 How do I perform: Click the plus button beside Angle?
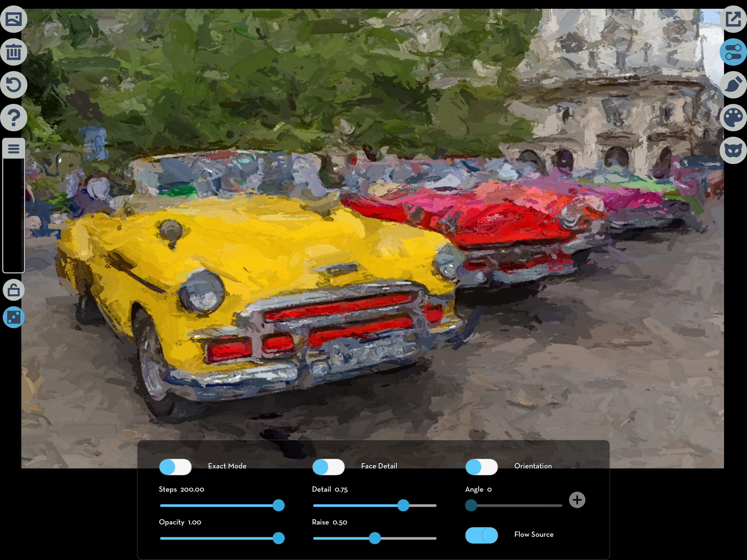(x=577, y=500)
